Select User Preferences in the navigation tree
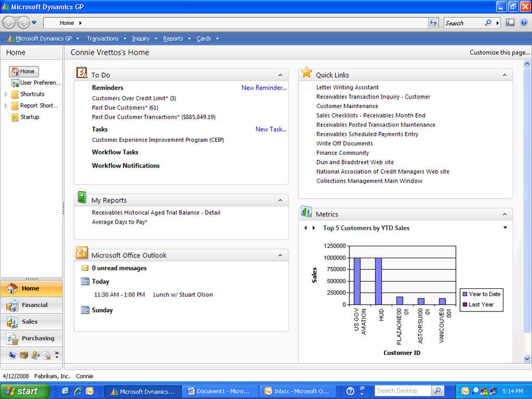The height and width of the screenshot is (399, 532). tap(36, 83)
